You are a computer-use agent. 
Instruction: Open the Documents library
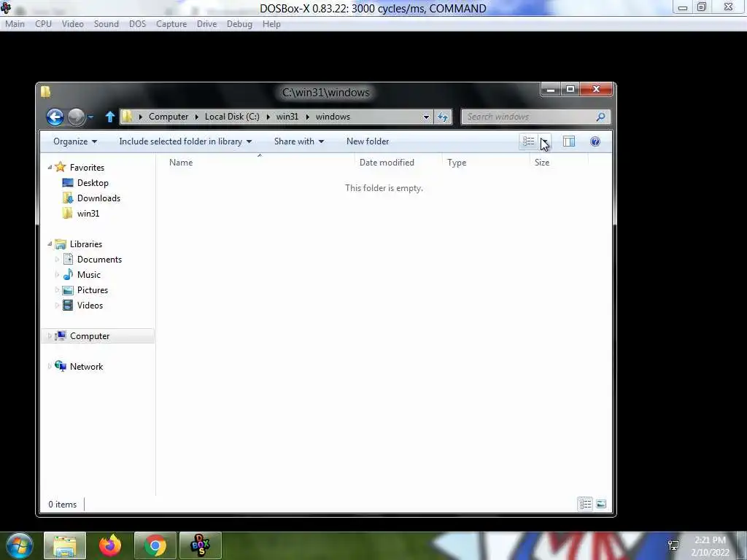99,260
